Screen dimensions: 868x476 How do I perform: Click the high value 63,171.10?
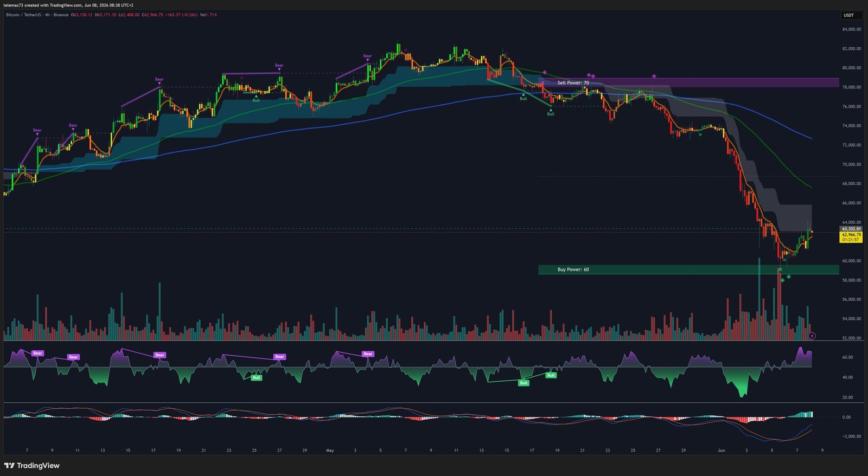pos(106,15)
